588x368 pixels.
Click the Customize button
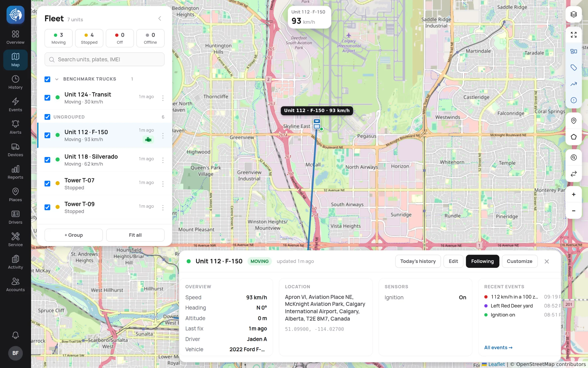pyautogui.click(x=519, y=261)
